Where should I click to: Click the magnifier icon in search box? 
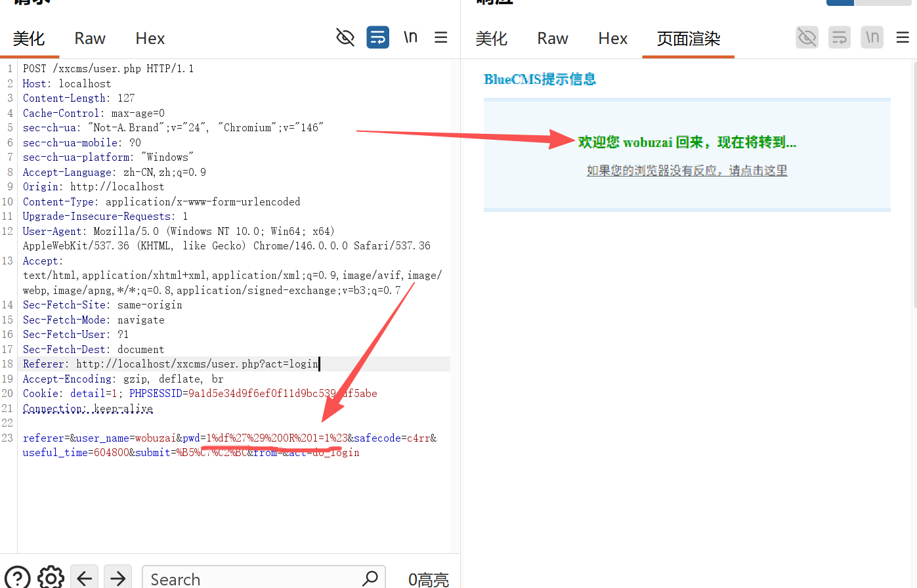(x=370, y=578)
